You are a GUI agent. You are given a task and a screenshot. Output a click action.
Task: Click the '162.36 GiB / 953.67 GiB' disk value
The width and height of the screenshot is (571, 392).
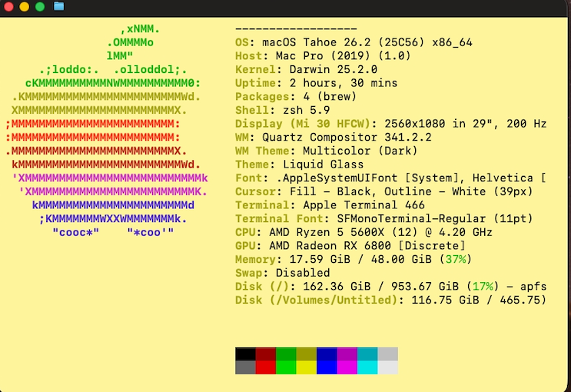pyautogui.click(x=380, y=287)
